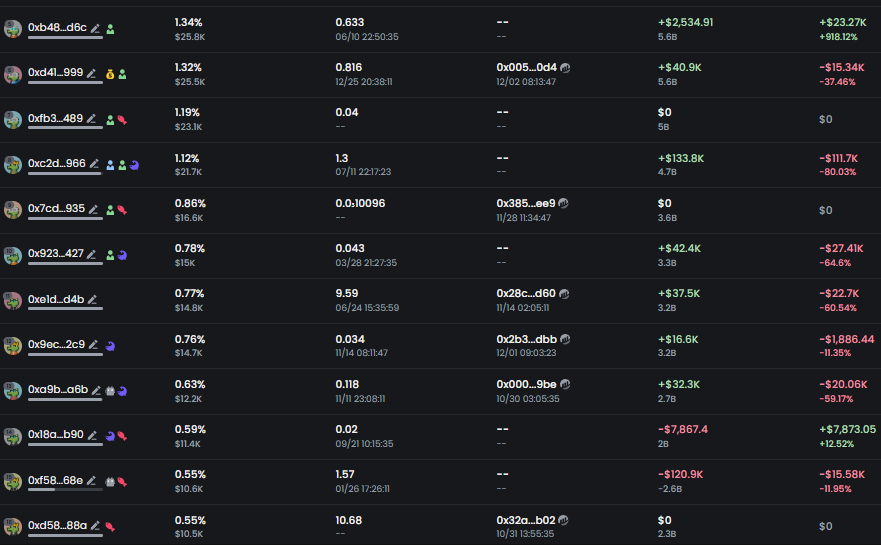Click the red fish icon on 0xfb3...489
Screen dimensions: 881x545
[x=122, y=120]
